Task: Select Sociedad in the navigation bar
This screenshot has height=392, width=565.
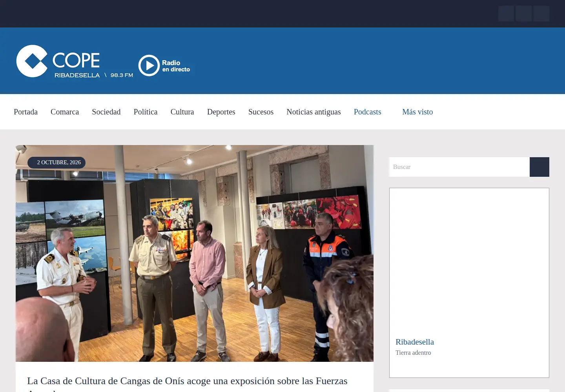Action: tap(106, 112)
